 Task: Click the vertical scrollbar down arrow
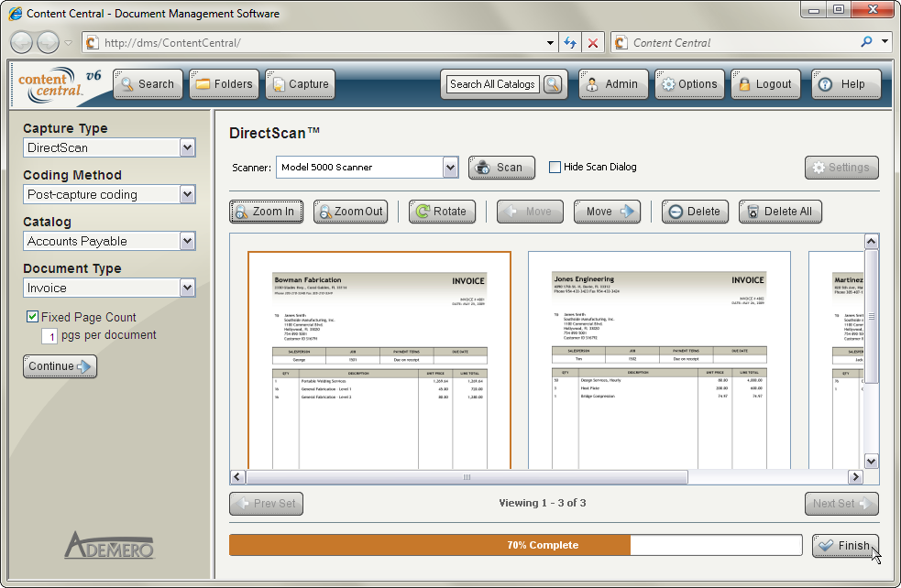871,462
